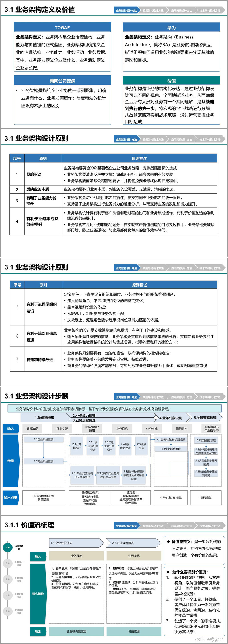Click the 3.3(操作级)流程步骤梳理 box
Viewport: 228px width, 644px height.
pyautogui.click(x=134, y=475)
